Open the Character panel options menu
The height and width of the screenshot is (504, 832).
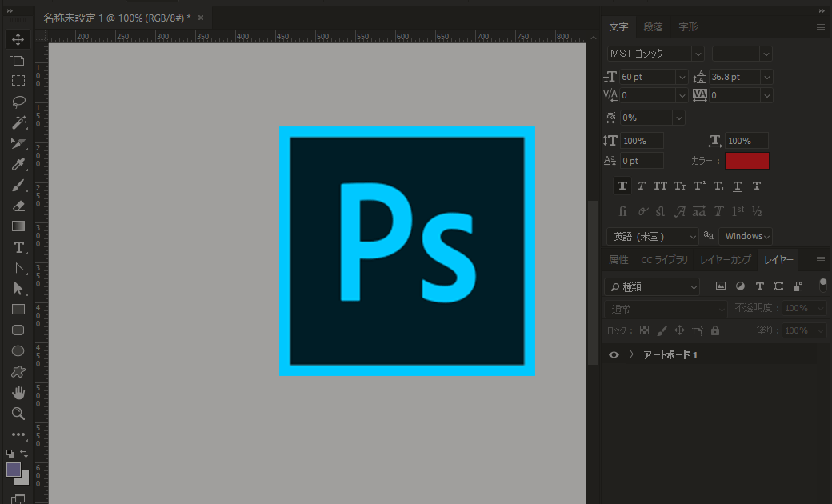pyautogui.click(x=820, y=27)
